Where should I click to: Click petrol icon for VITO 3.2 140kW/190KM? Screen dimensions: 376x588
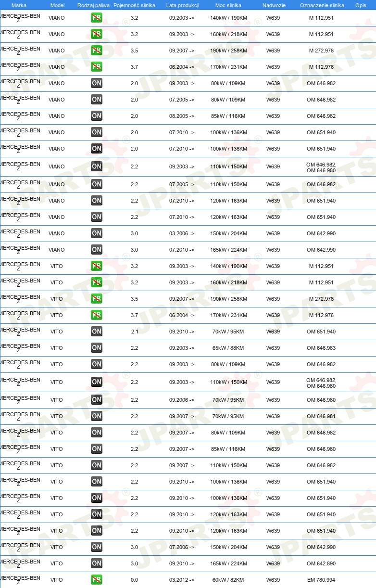click(97, 266)
